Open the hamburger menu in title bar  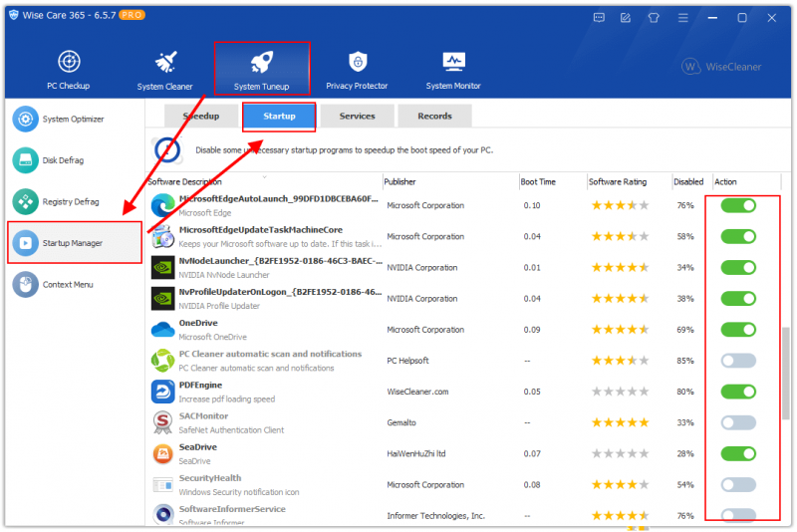click(x=682, y=18)
